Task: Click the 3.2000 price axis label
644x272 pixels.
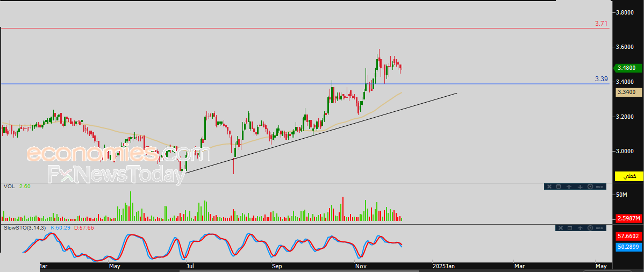Action: pos(624,117)
